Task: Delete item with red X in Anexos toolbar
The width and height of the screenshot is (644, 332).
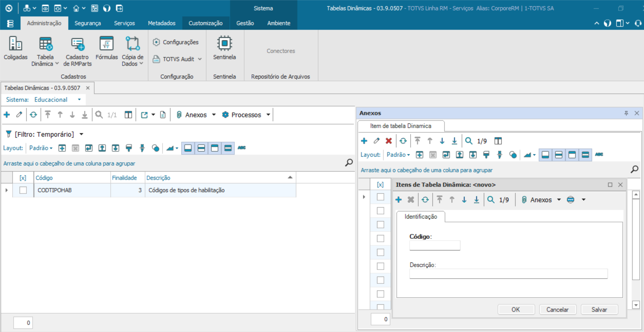Action: (389, 141)
